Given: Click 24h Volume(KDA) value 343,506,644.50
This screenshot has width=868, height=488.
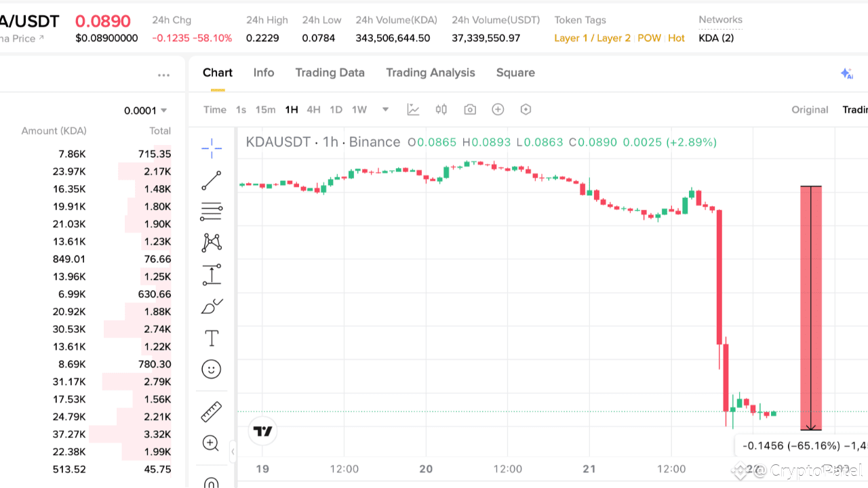Looking at the screenshot, I should 393,38.
